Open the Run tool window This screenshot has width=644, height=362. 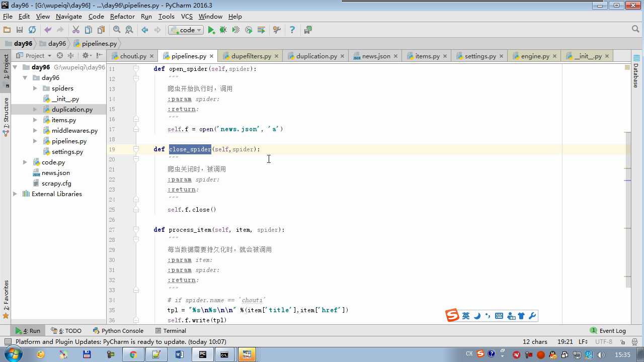tap(28, 331)
